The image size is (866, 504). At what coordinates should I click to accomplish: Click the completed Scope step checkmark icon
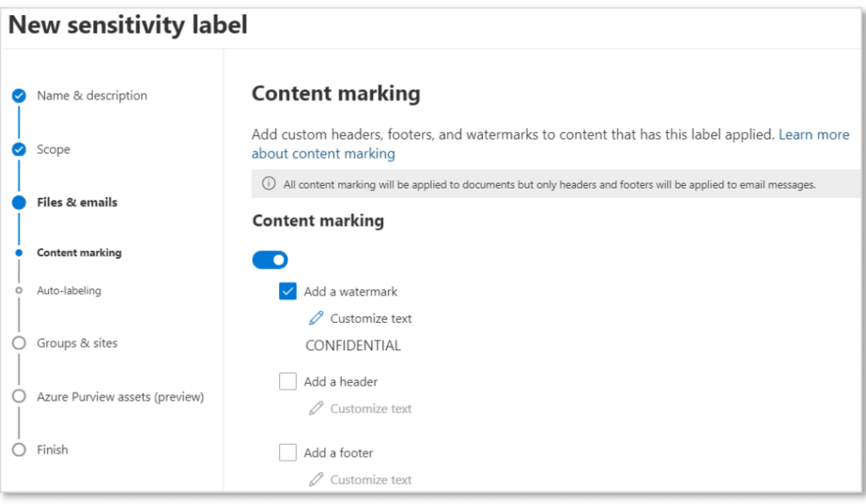click(x=19, y=150)
